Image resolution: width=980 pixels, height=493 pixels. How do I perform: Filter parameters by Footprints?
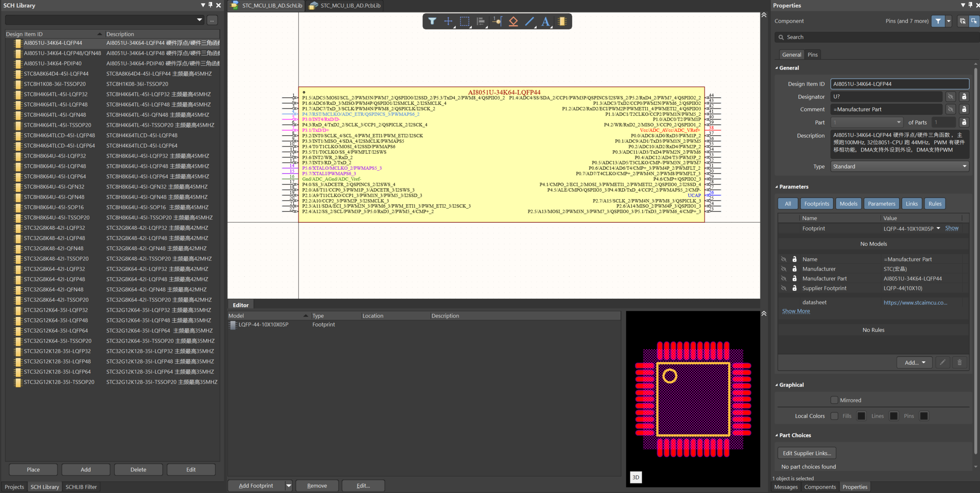816,204
